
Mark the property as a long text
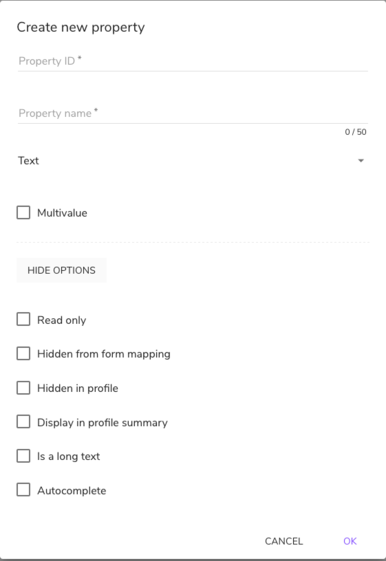[23, 456]
